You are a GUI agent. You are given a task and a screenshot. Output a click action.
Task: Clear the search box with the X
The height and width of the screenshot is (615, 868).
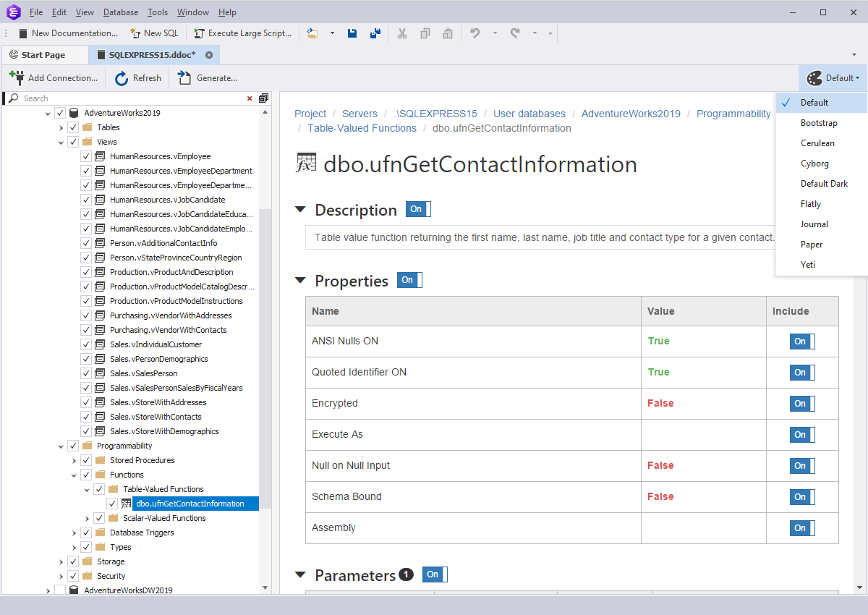pyautogui.click(x=249, y=98)
